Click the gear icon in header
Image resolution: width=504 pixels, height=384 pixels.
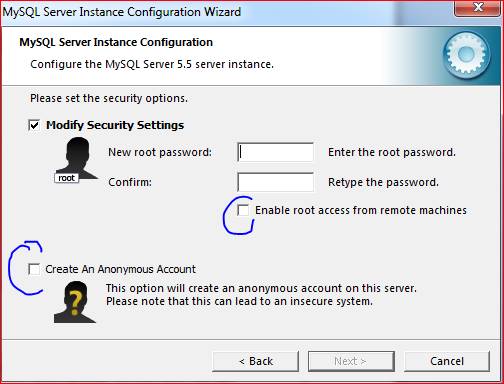467,53
